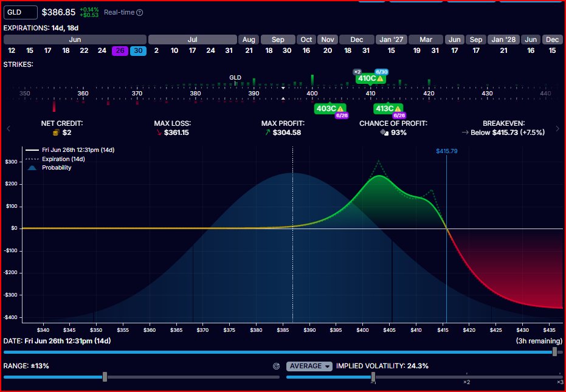Select the Mar month tab
Screen dimensions: 566x392
tap(426, 40)
